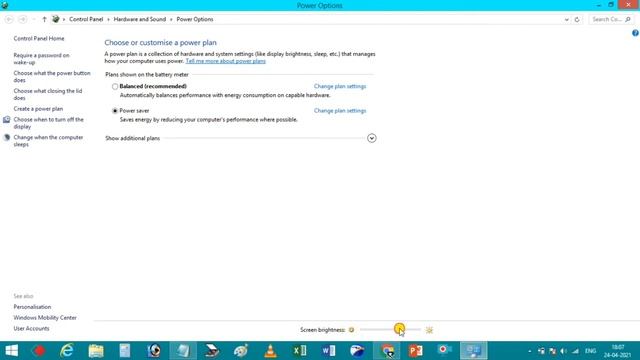
Task: Open User Accounts link
Action: 31,328
